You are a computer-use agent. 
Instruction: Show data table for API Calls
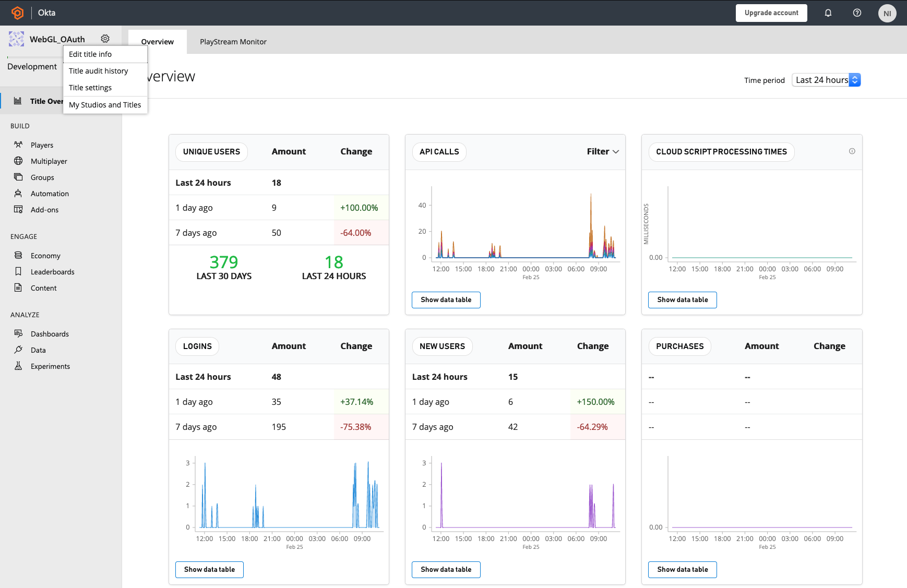click(446, 300)
